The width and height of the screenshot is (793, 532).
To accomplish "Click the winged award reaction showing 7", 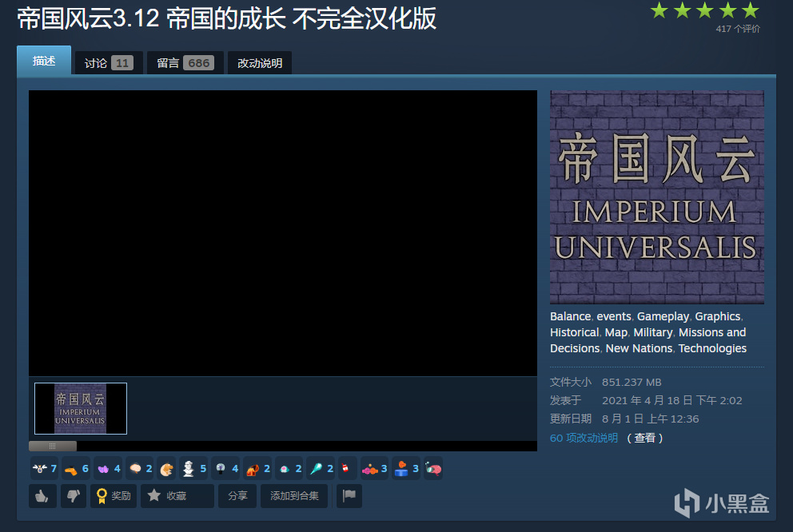I will [44, 469].
